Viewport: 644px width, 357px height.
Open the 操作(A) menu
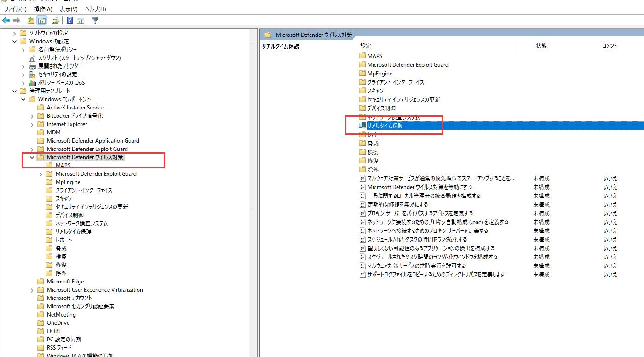click(x=43, y=9)
